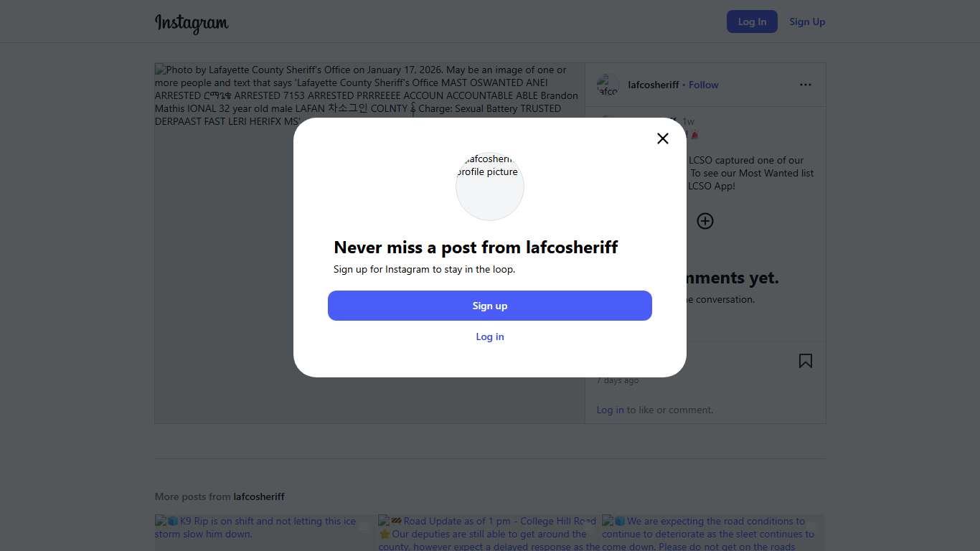The width and height of the screenshot is (980, 551).
Task: Open the post's more options menu
Action: pos(806,85)
